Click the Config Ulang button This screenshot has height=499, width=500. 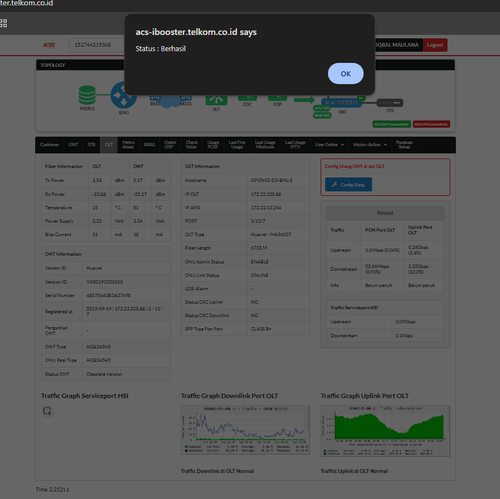348,184
